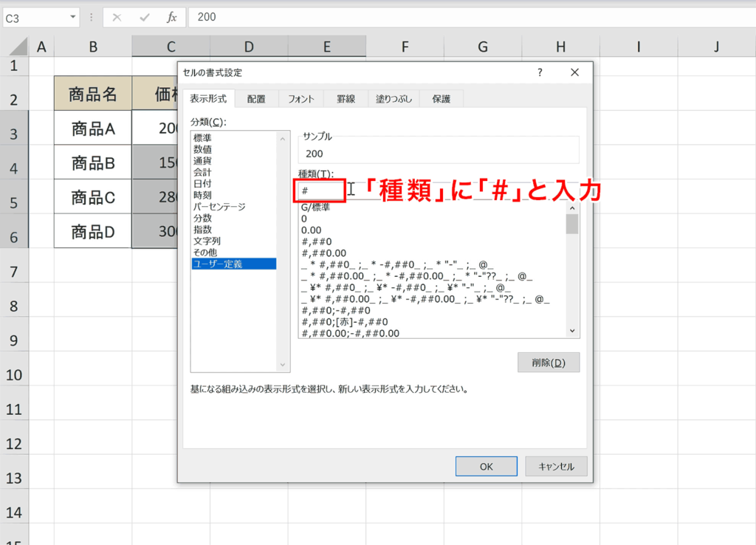The image size is (756, 545).
Task: Click the キャンセル button
Action: click(x=556, y=466)
